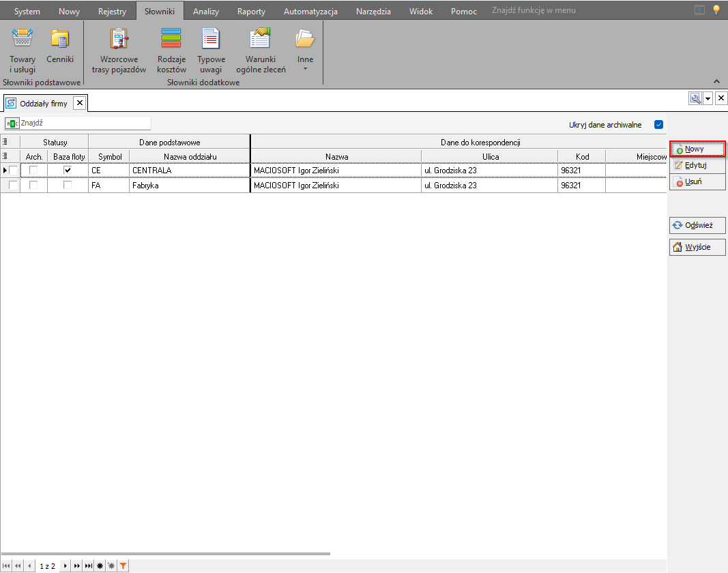This screenshot has height=573, width=728.
Task: Open dropdown arrow next to wrench icon
Action: tap(708, 98)
